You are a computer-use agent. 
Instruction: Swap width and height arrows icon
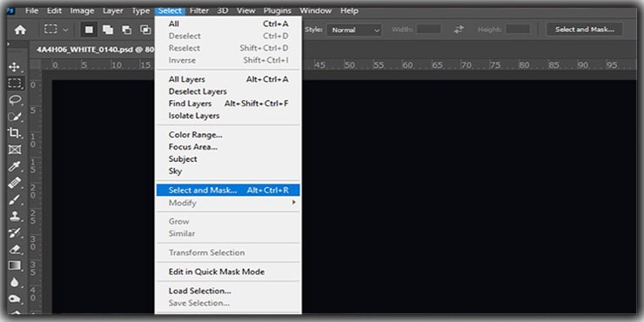(459, 30)
